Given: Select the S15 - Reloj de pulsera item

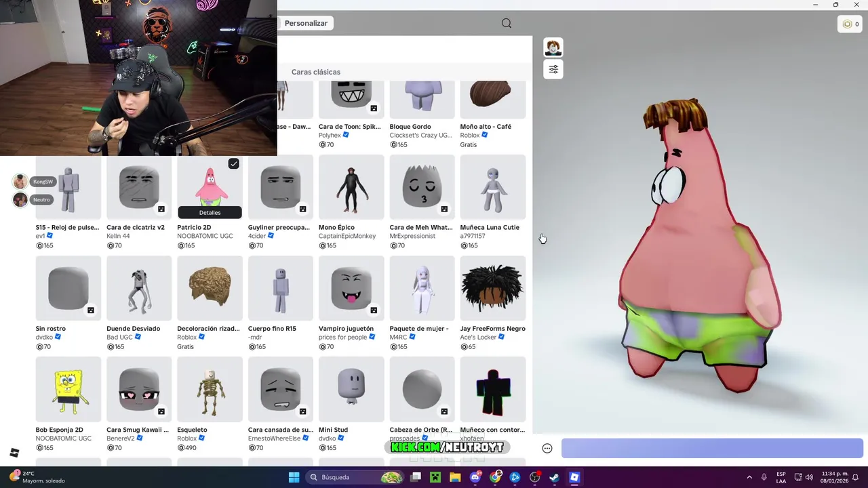Looking at the screenshot, I should 68,187.
